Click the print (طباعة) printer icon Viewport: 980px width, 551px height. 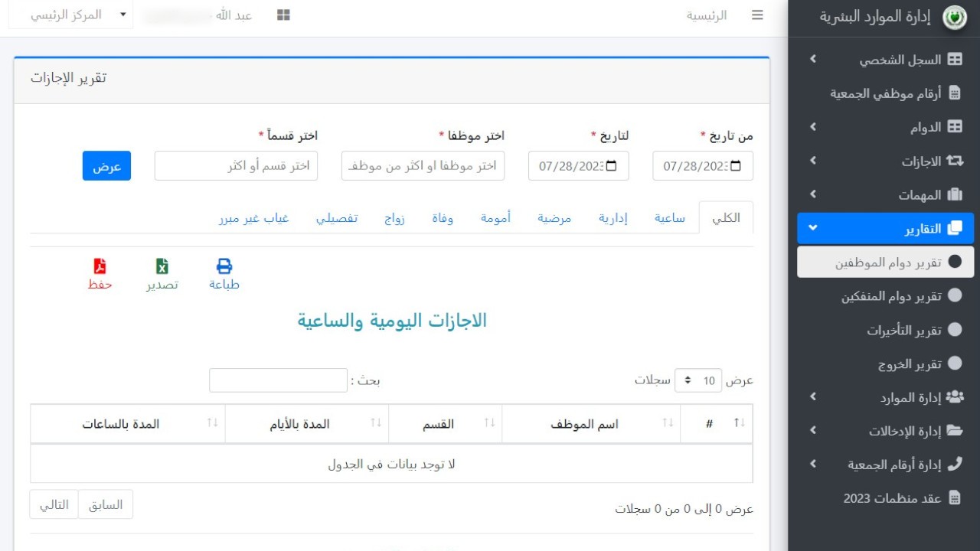tap(224, 266)
